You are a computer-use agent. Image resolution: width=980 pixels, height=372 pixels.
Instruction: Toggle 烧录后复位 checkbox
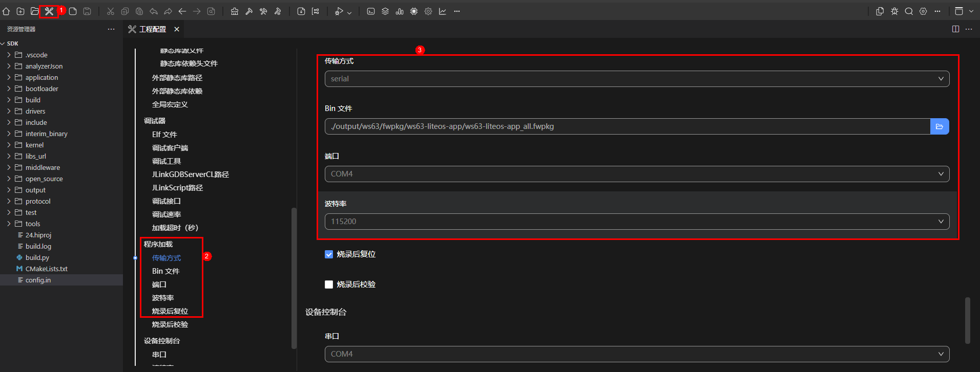(329, 254)
